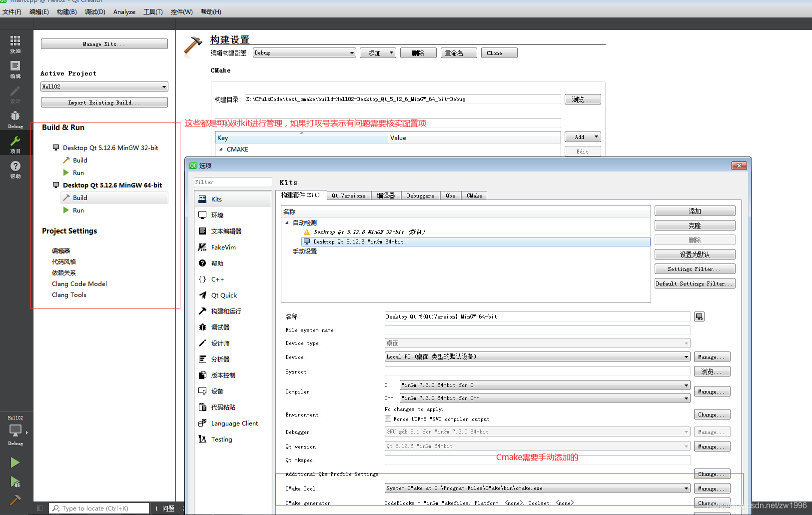The height and width of the screenshot is (515, 812).
Task: Open the Active Project Hello2 dropdown
Action: point(104,86)
